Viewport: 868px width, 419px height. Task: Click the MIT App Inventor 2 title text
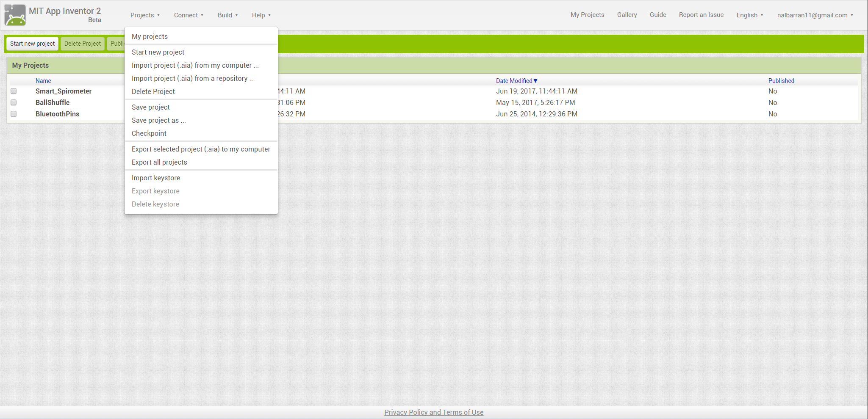click(65, 11)
